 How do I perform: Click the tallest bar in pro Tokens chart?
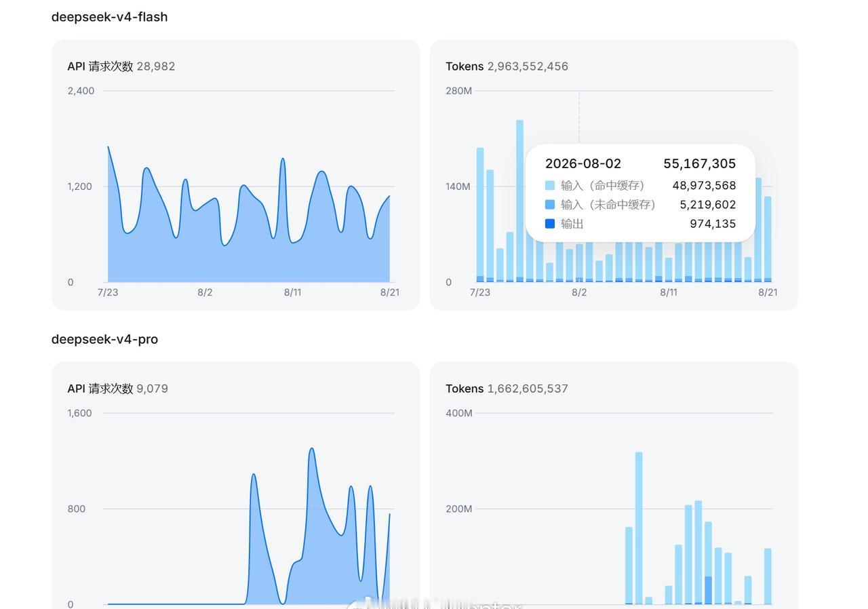[x=639, y=528]
